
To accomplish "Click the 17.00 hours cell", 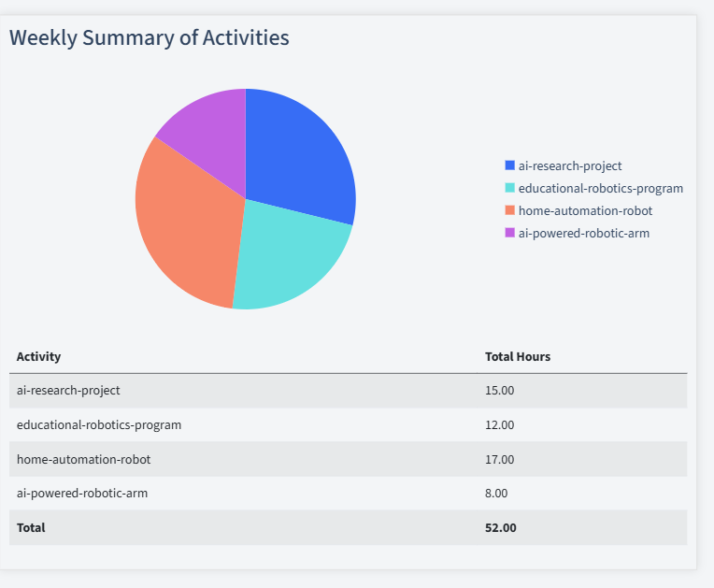I will pyautogui.click(x=500, y=459).
